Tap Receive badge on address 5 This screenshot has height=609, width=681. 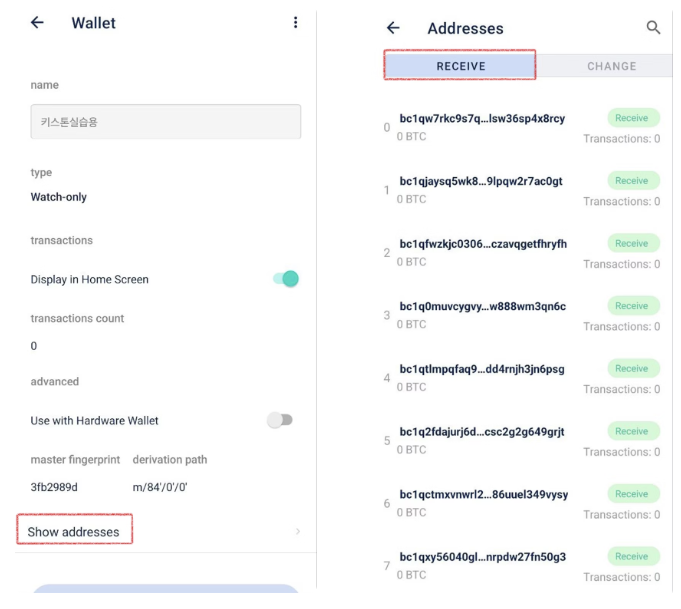pos(632,431)
